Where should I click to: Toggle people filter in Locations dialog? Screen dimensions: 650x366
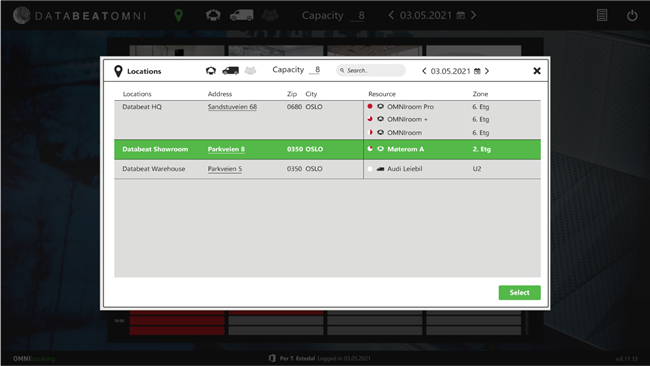pyautogui.click(x=250, y=70)
